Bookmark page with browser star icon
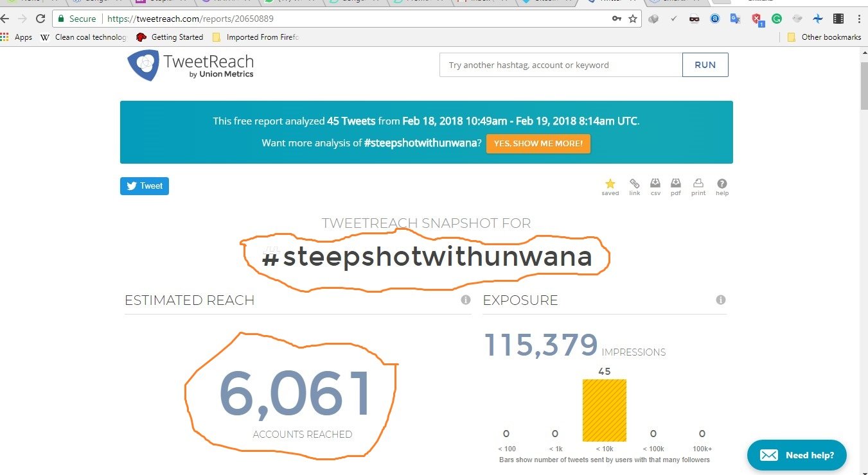This screenshot has width=868, height=475. (x=633, y=19)
